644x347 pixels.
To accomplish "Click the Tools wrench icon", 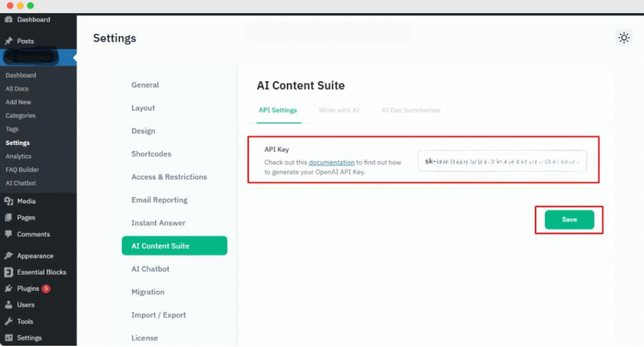I will (x=9, y=321).
